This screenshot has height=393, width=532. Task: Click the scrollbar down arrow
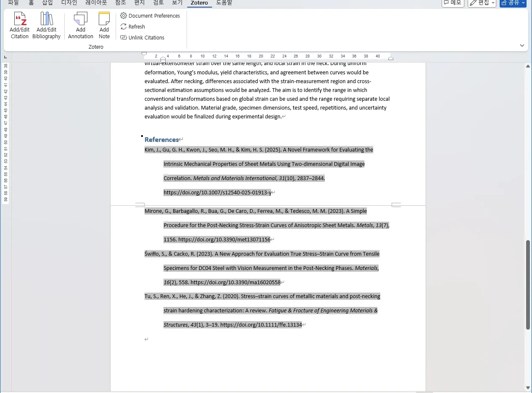[x=528, y=388]
